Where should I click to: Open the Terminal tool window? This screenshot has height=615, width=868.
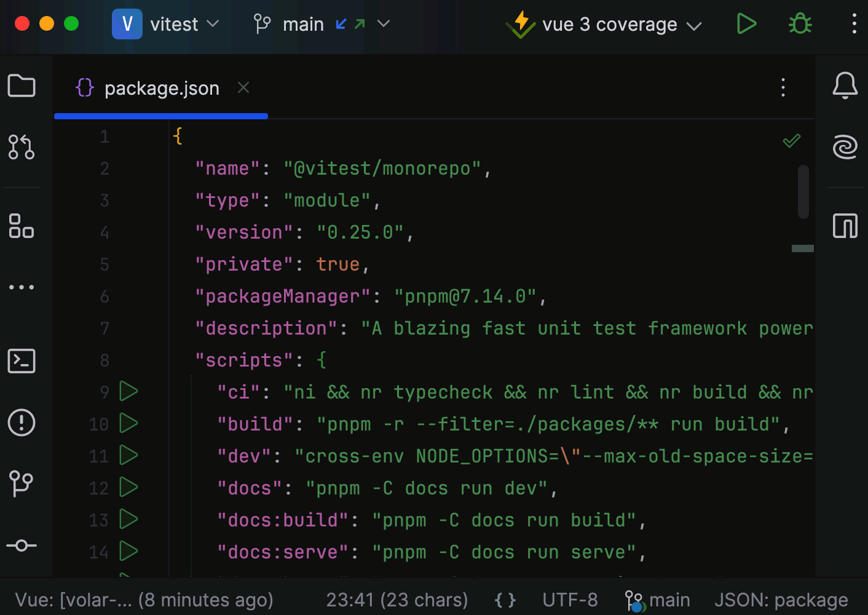pyautogui.click(x=22, y=361)
